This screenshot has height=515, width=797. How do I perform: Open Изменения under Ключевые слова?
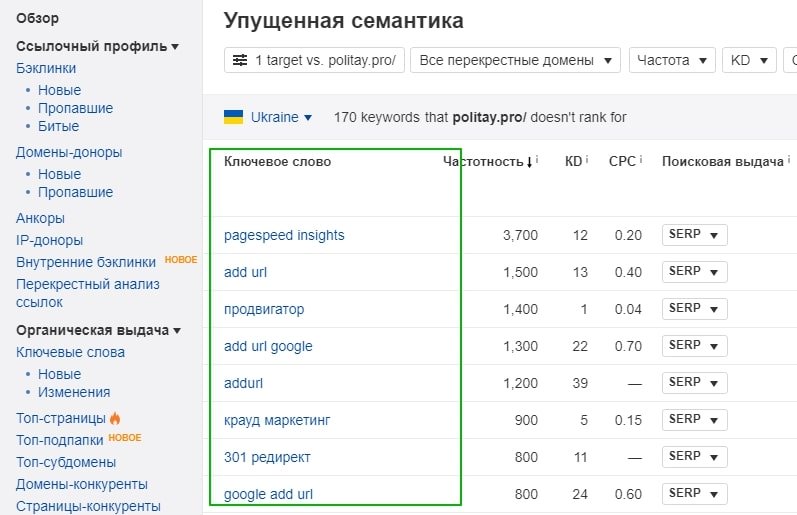[x=74, y=392]
